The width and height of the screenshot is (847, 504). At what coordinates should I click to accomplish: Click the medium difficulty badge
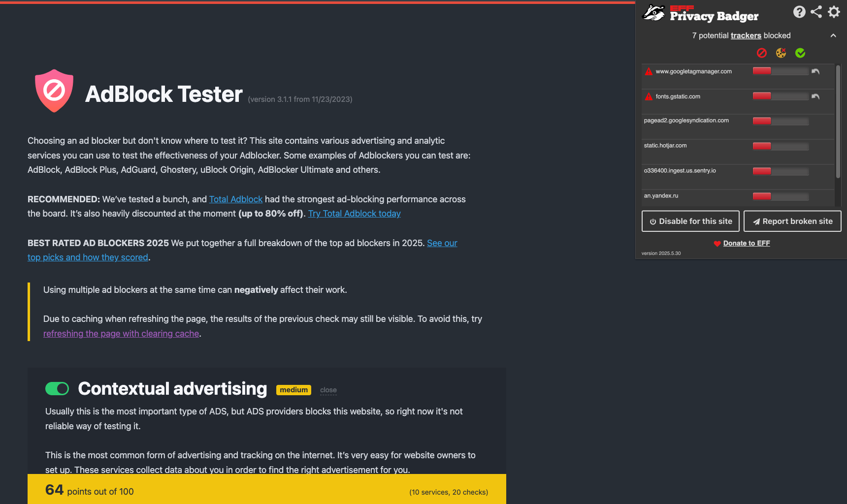point(294,390)
